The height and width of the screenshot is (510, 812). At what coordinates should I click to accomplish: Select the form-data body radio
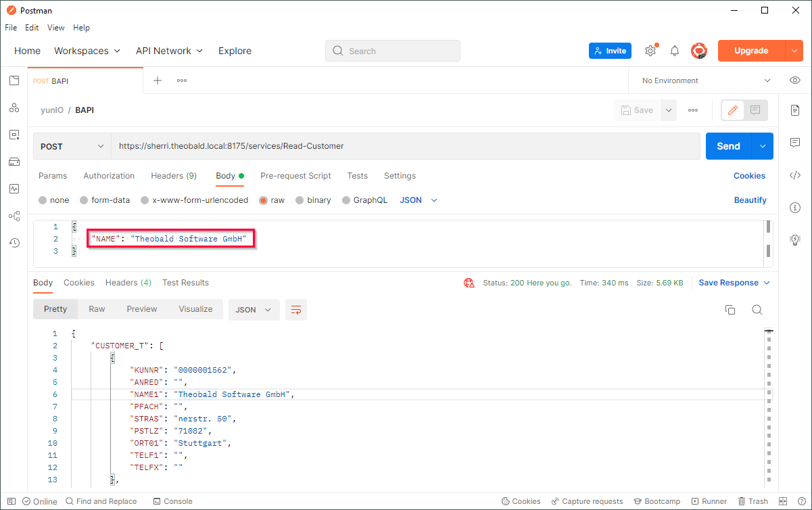84,200
